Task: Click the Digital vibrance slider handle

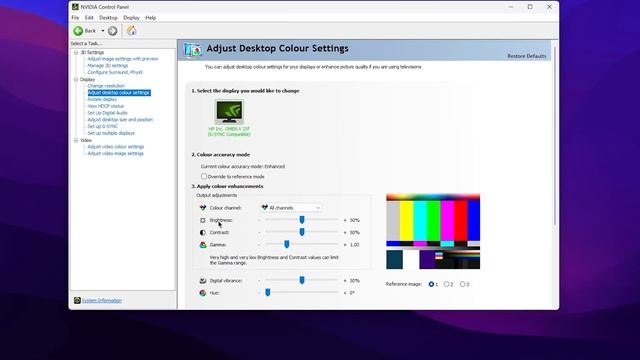Action: pyautogui.click(x=302, y=280)
